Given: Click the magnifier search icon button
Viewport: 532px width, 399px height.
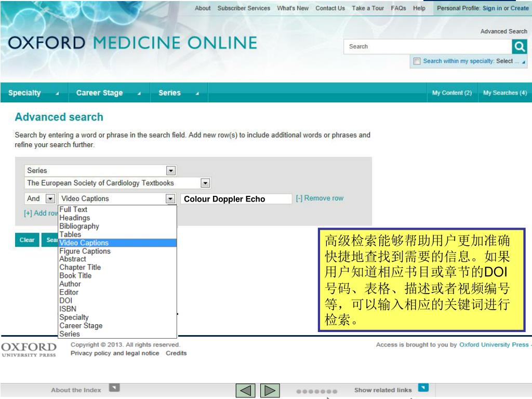Looking at the screenshot, I should pos(520,46).
